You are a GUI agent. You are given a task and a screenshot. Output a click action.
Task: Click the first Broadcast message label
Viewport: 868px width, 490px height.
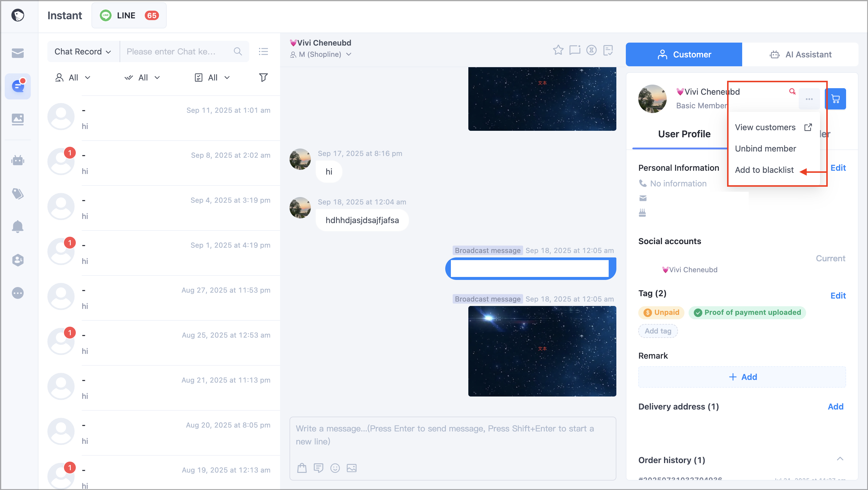coord(488,250)
